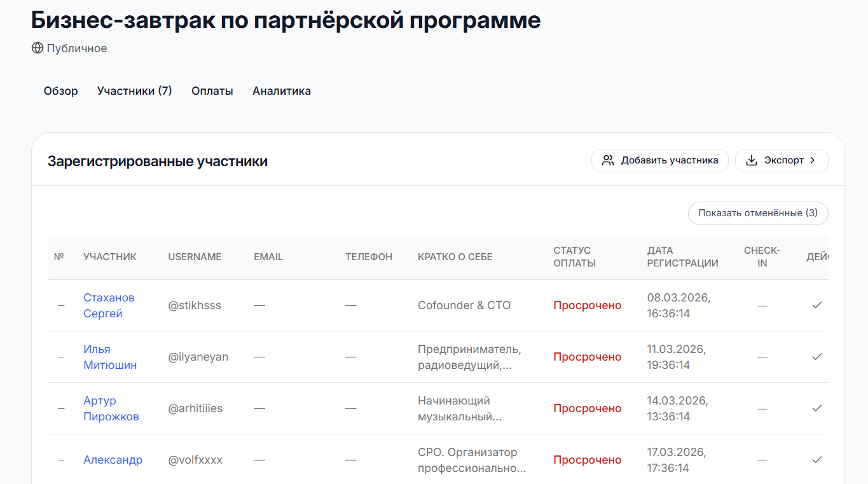This screenshot has height=484, width=868.
Task: Click Просрочено status for Артур Пирожков
Action: click(x=587, y=408)
